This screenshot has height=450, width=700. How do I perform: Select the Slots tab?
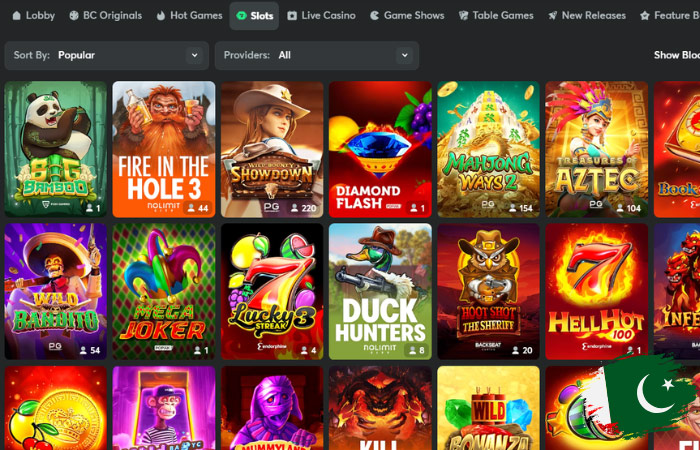[x=254, y=16]
